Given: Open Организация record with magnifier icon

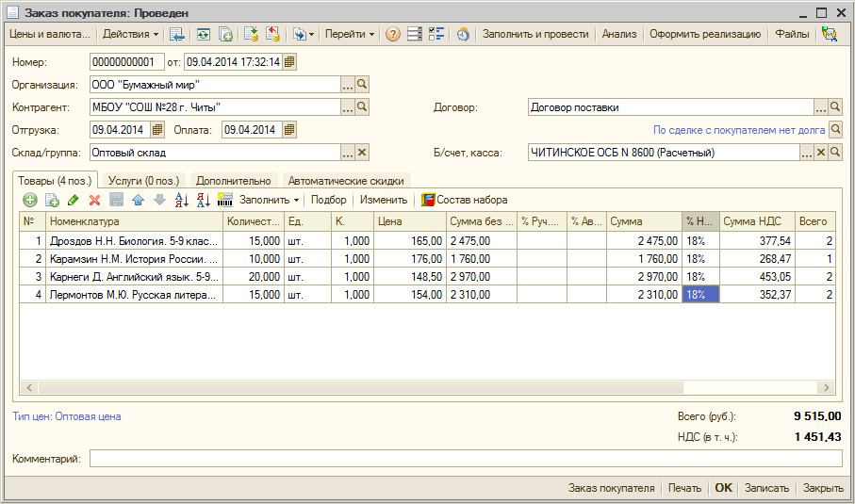Looking at the screenshot, I should click(x=362, y=85).
